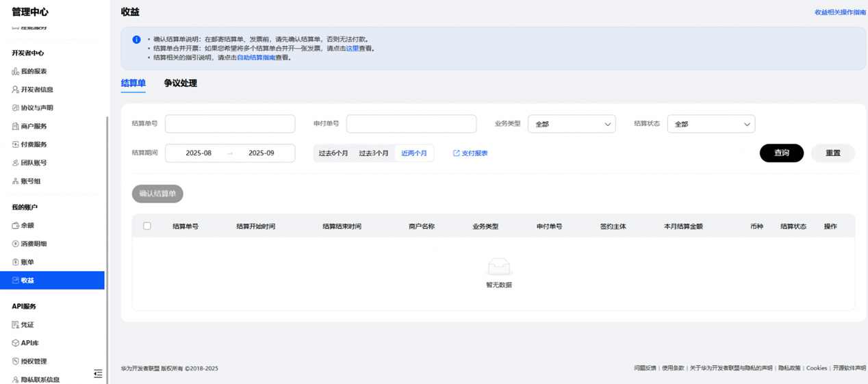
Task: Open the 结算期间 date range picker
Action: click(230, 153)
